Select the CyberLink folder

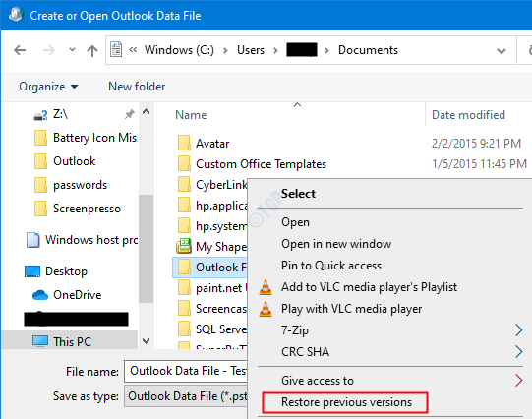click(212, 185)
